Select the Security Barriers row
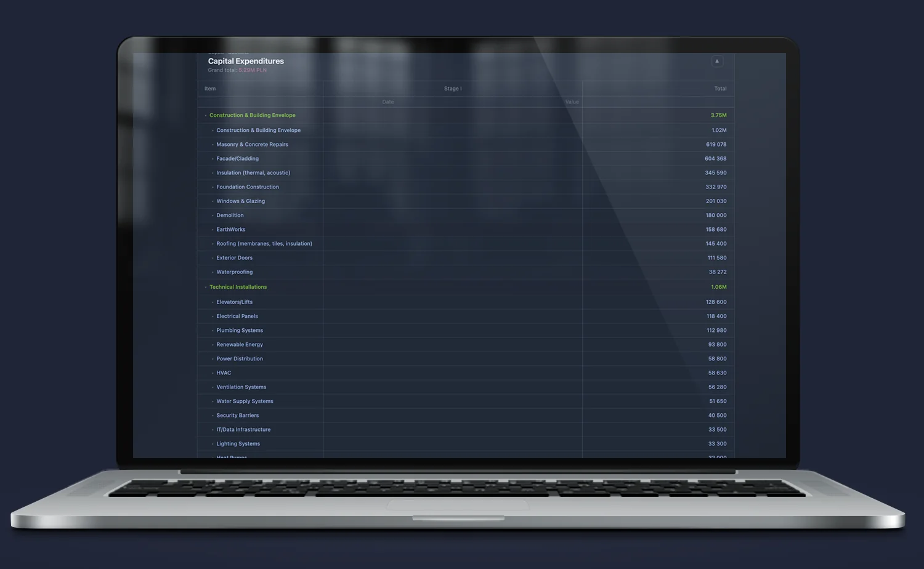The image size is (924, 569). pos(466,416)
